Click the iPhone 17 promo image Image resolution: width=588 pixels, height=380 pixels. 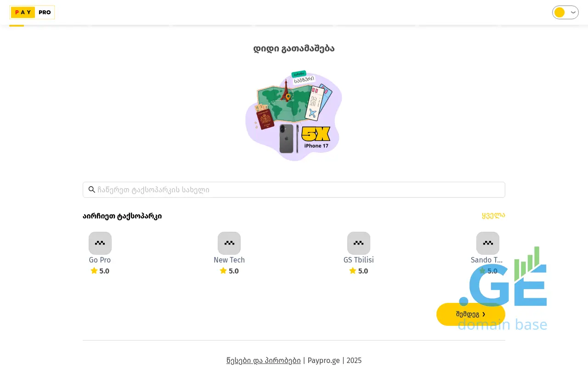294,116
